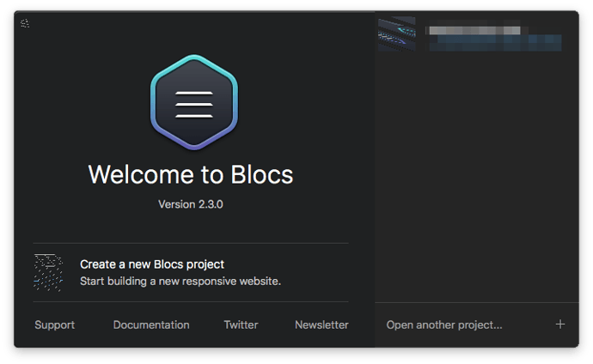Click the close icon in the window's top-left corner
593x364 pixels.
(25, 23)
